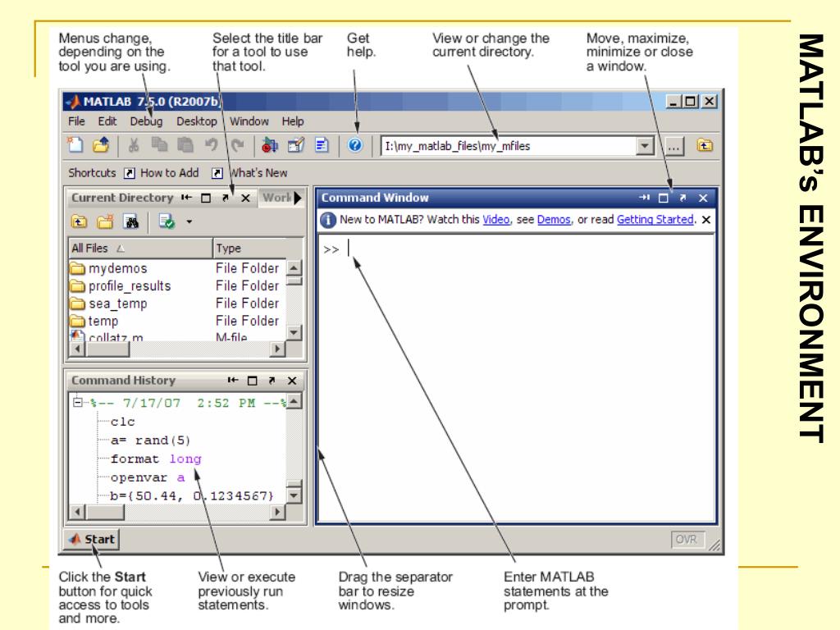Click the Find Files binoculars icon
This screenshot has height=630, width=840.
pyautogui.click(x=131, y=221)
